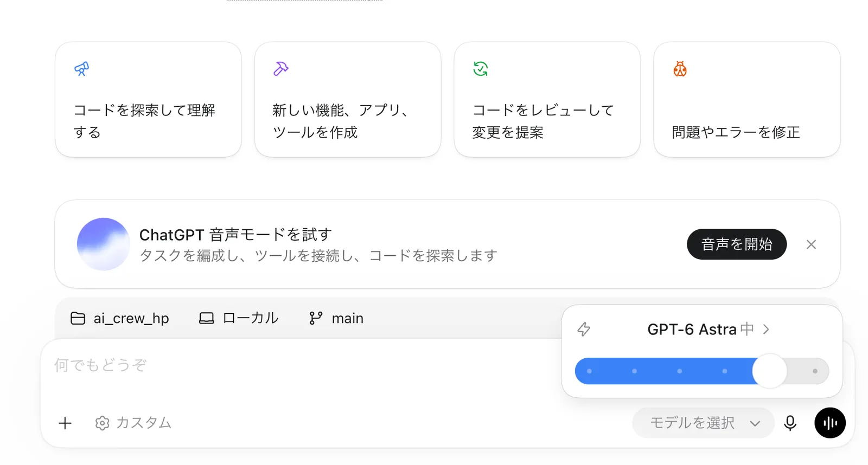Select the ai_crew_hp project folder
Viewport: 868px width, 465px height.
click(120, 318)
